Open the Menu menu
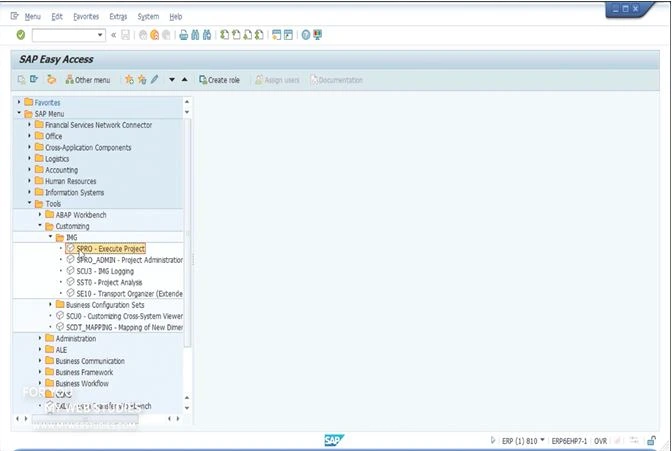 coord(33,17)
